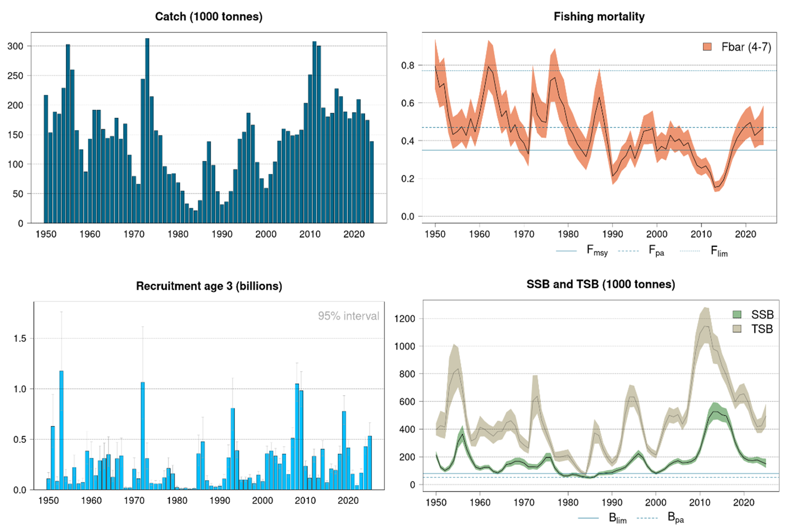
Task: Click the TSB beige legend swatch
Action: click(737, 328)
